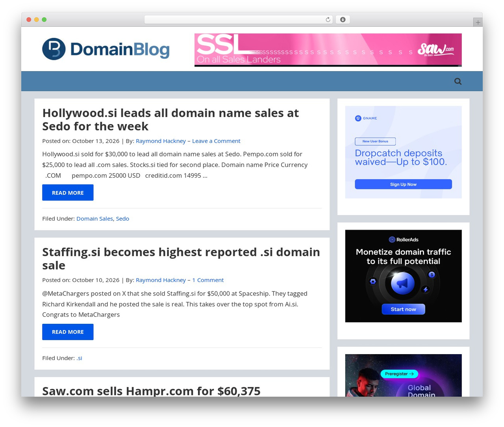Click 'Sign Up Now' in Gname ad
The image size is (504, 427).
click(x=403, y=184)
